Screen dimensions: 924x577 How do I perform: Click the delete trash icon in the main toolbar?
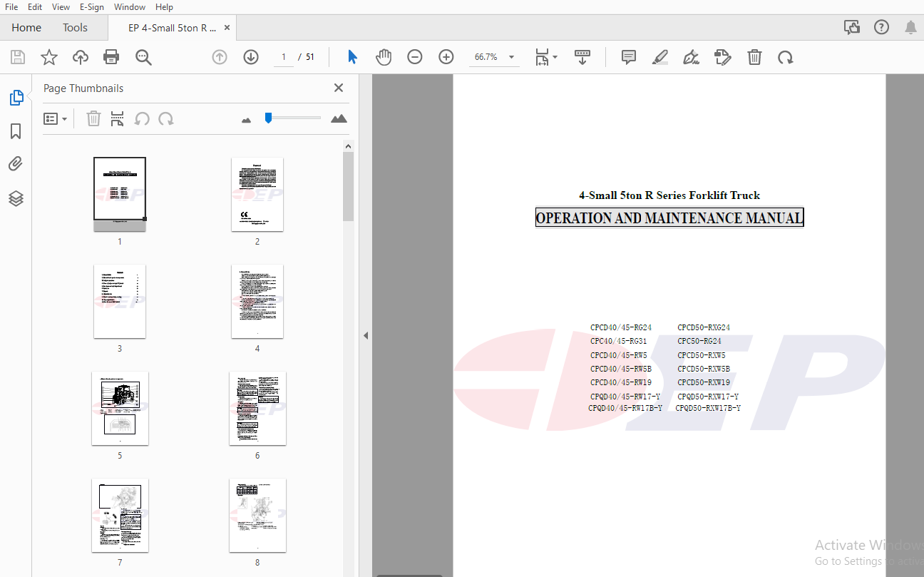coord(754,57)
